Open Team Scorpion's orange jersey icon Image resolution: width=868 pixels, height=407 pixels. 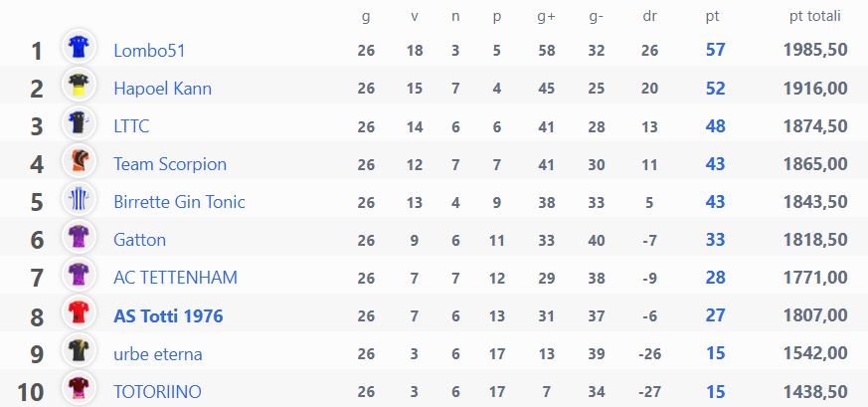79,160
